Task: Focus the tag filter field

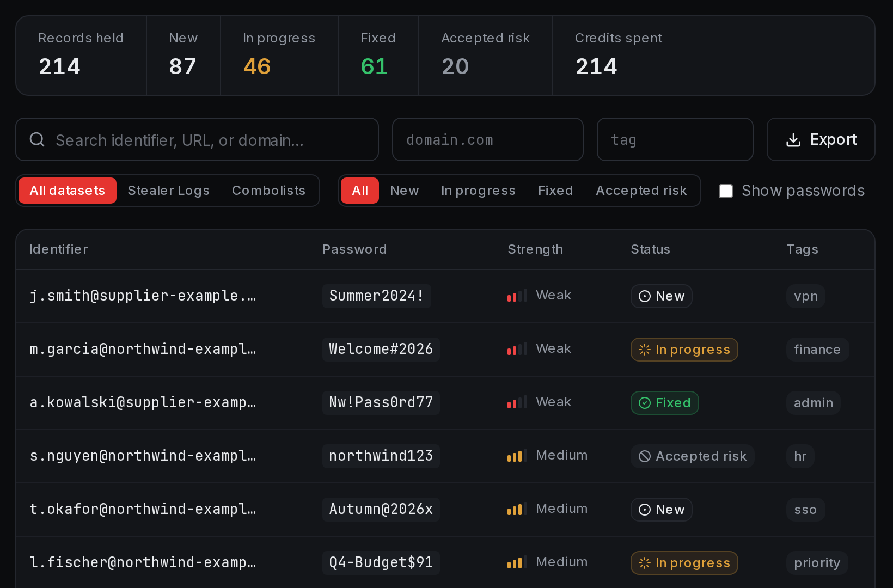Action: pyautogui.click(x=675, y=139)
